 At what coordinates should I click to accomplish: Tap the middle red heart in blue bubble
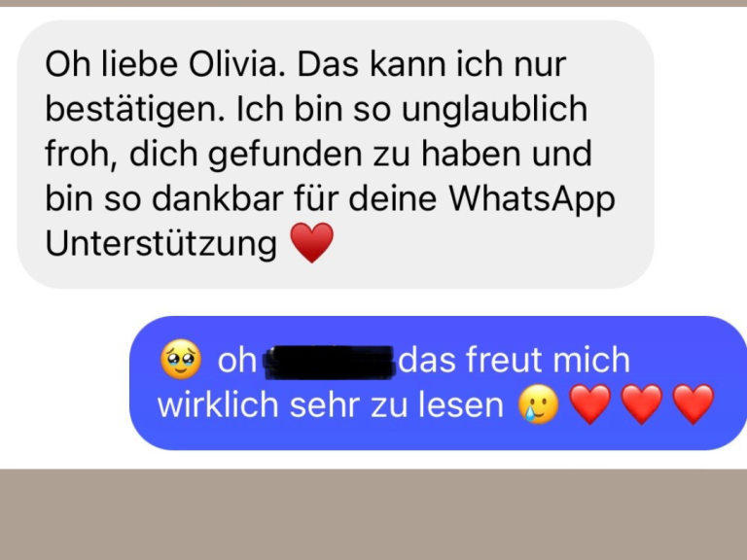(x=642, y=404)
